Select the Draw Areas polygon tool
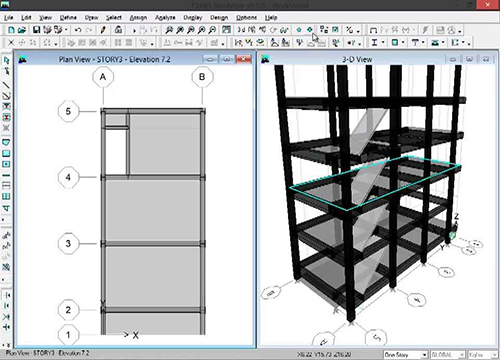Viewport: 500px width, 360px height. pyautogui.click(x=6, y=143)
